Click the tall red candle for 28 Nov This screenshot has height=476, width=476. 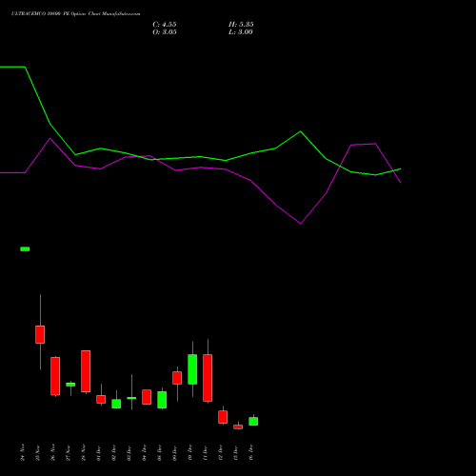click(86, 371)
